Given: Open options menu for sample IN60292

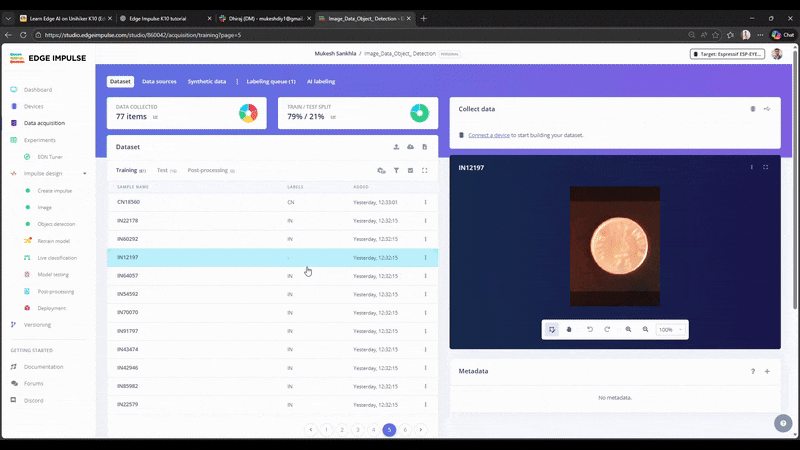Looking at the screenshot, I should [425, 239].
